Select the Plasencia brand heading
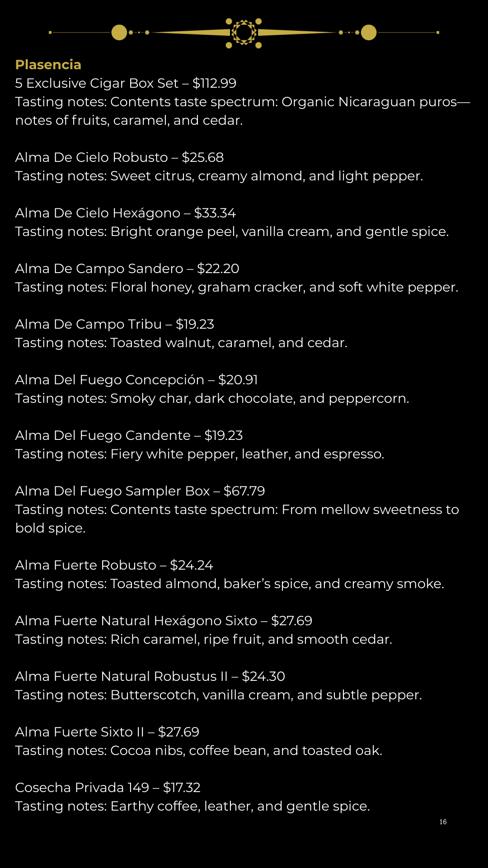The image size is (488, 868). [x=48, y=65]
